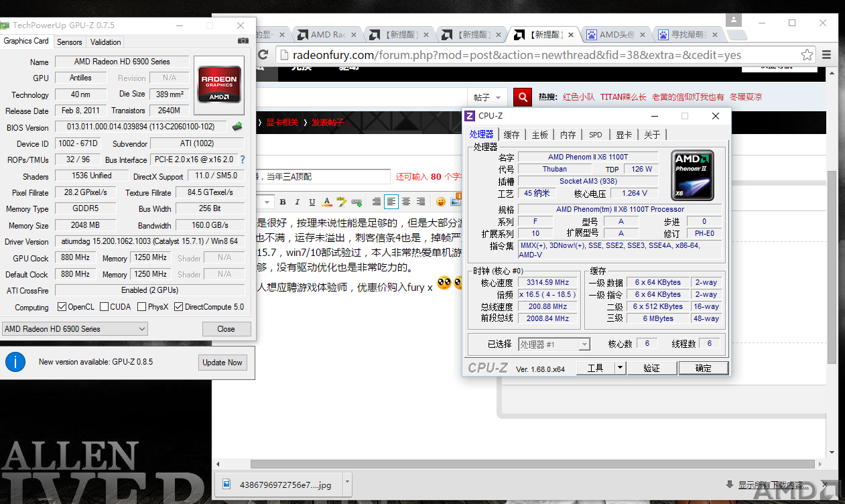845x504 pixels.
Task: Insert a smiley emoticon in the editor
Action: [441, 202]
